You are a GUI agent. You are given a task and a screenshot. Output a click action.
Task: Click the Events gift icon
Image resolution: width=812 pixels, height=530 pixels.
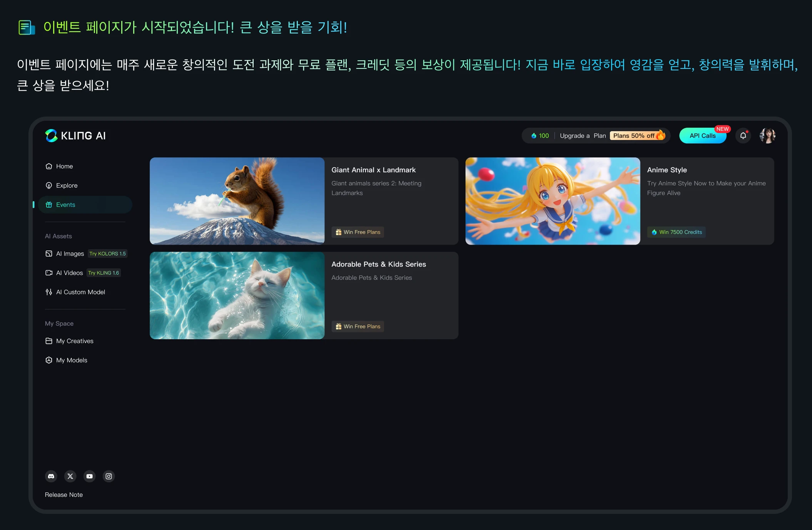coord(49,205)
